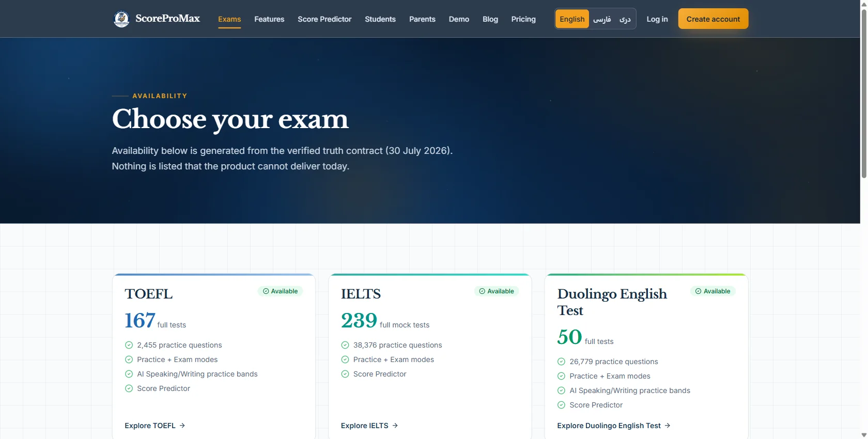This screenshot has width=868, height=439.
Task: Click the ScoreProMax brand name
Action: [x=167, y=19]
